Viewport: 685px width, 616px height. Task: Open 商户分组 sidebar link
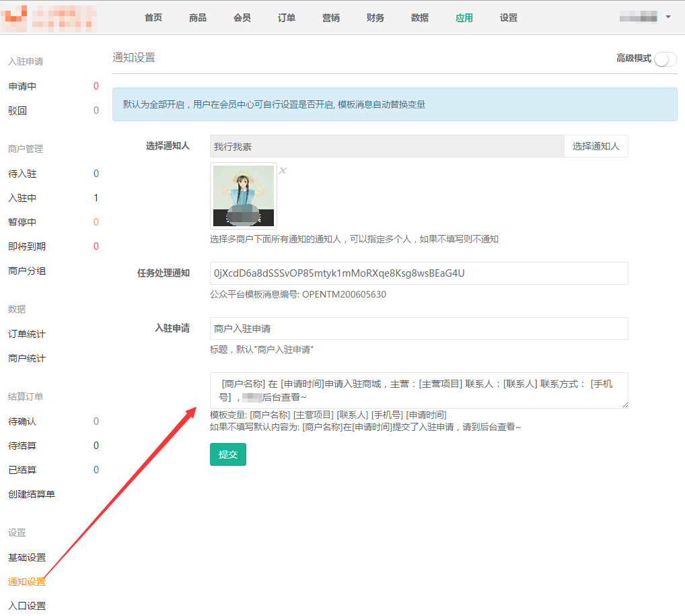tap(27, 271)
